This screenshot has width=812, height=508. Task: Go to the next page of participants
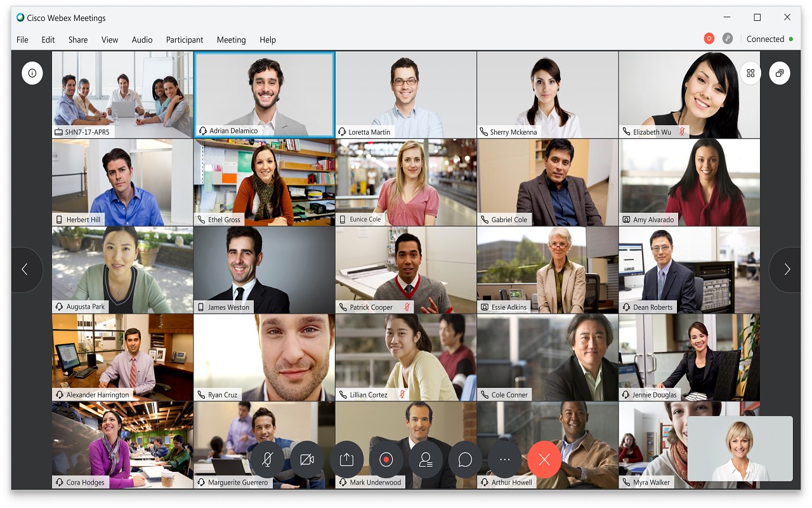click(786, 270)
